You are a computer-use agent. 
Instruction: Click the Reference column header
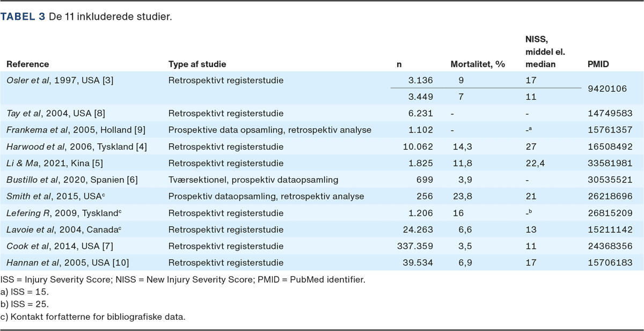click(28, 64)
